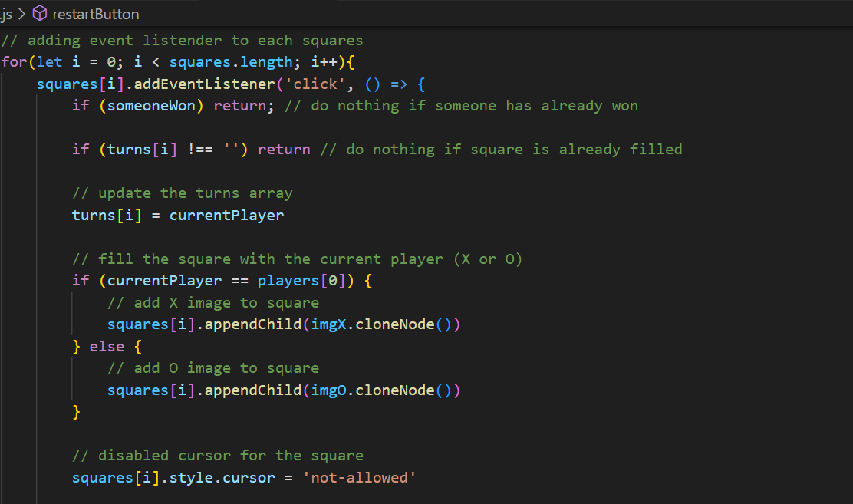Click the addEventListener method name
This screenshot has height=504, width=853.
coord(196,84)
